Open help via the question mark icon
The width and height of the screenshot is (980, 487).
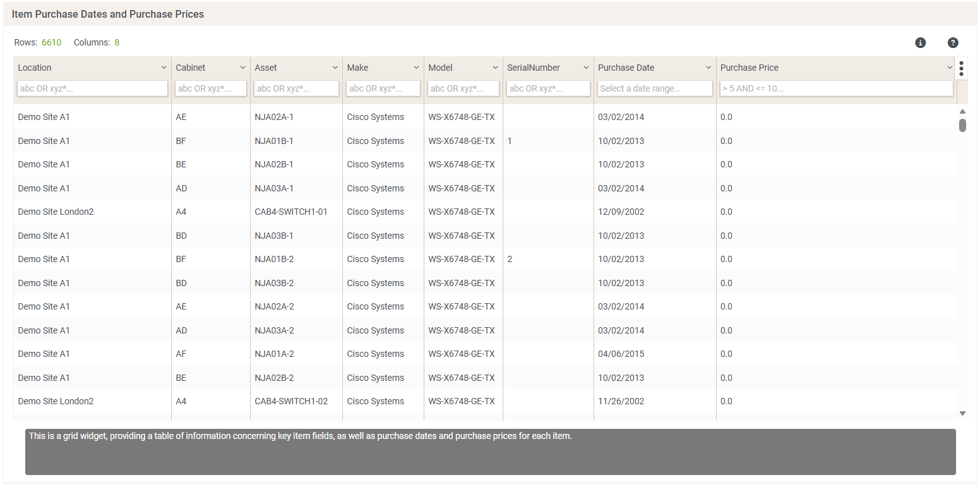click(953, 43)
